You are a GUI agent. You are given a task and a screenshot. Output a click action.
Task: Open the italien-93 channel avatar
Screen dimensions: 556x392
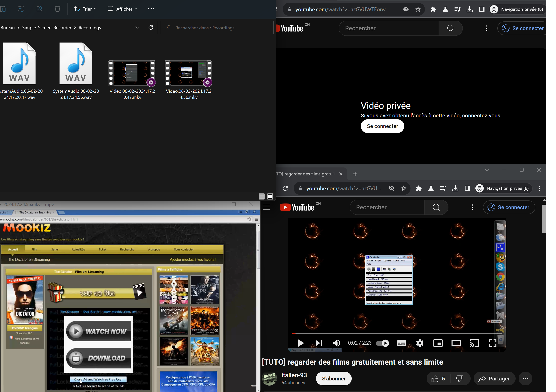269,379
